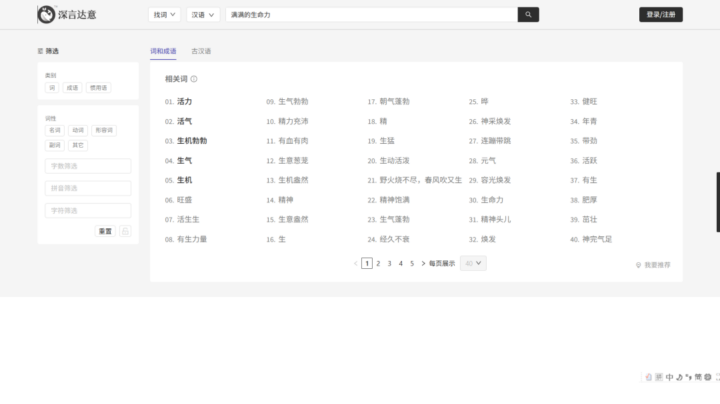Toggle the 其它 part-of-speech filter
The image size is (720, 404).
coord(78,145)
